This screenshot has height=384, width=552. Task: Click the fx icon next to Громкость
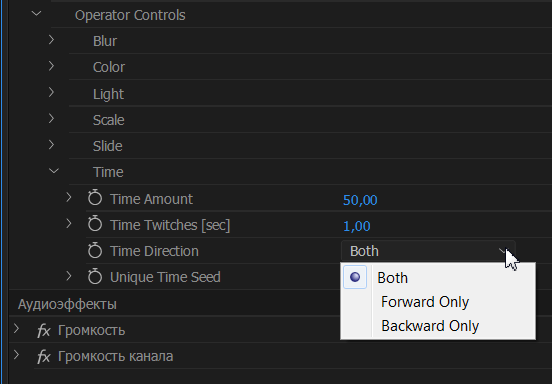(44, 331)
